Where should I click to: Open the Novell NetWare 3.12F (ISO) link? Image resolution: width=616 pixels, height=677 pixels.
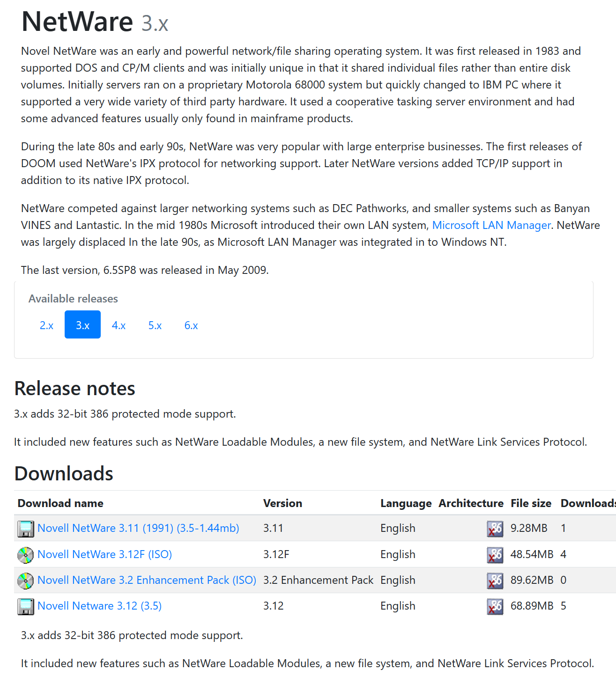104,554
